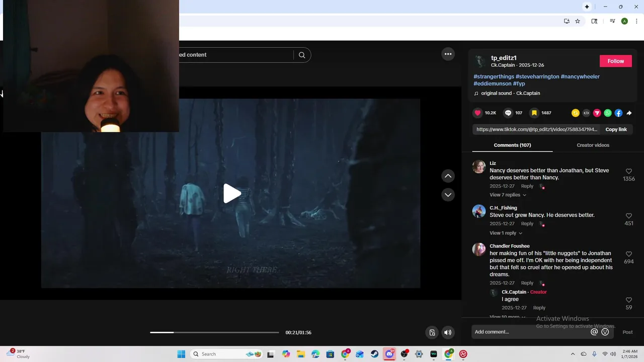
Task: Click the TikTok search input field
Action: coord(235,55)
